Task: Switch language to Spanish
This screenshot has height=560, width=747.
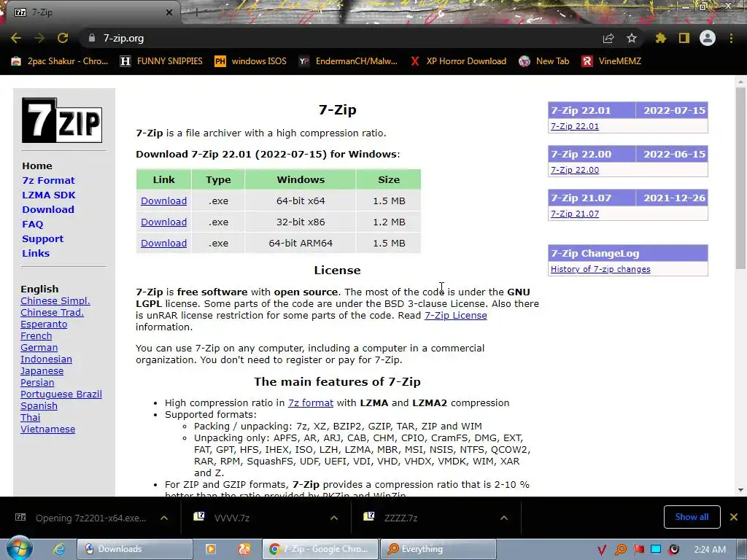Action: [x=39, y=405]
